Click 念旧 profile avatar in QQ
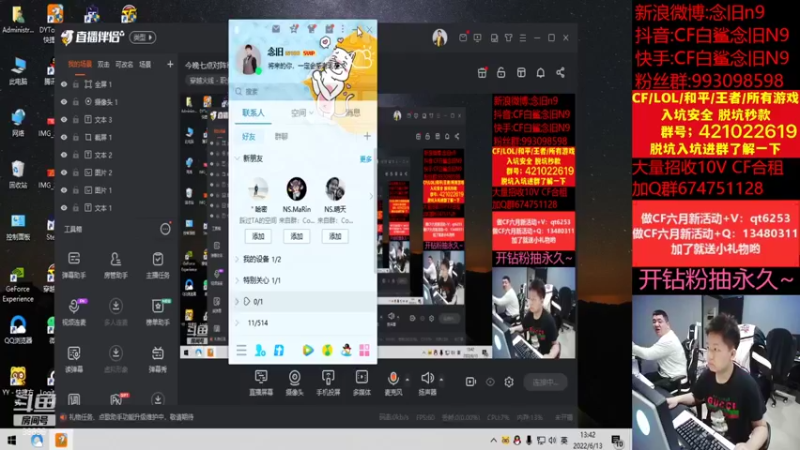Screen dimensions: 800x450 pos(249,59)
